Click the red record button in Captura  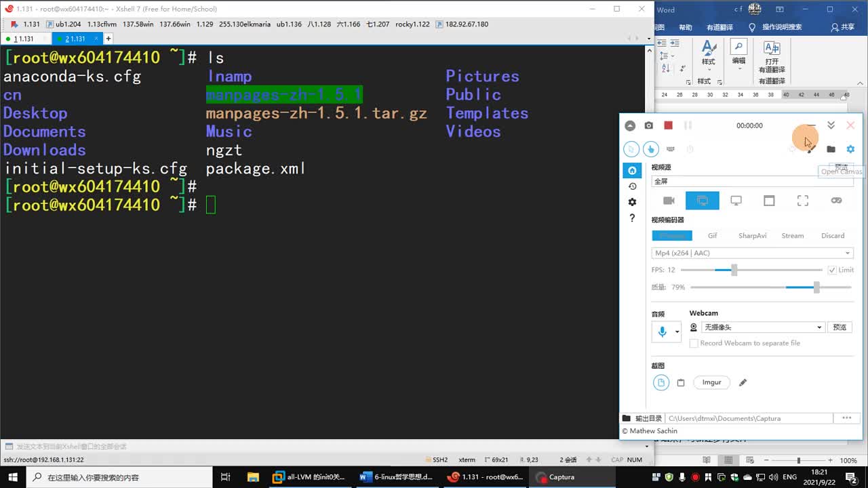point(668,125)
